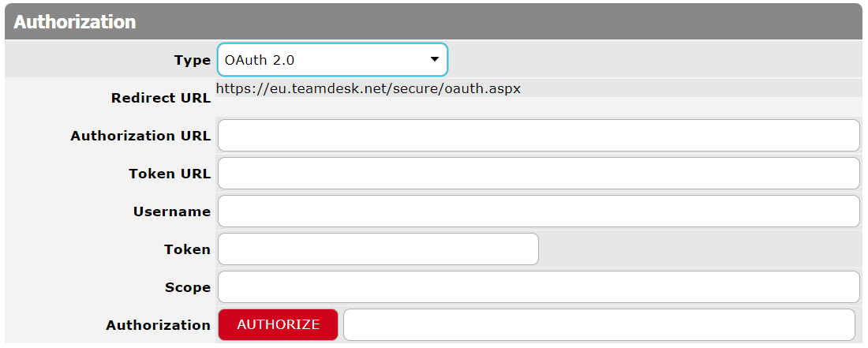Click the Authorization label next to AUTHORIZE
This screenshot has height=348, width=868.
click(x=159, y=325)
